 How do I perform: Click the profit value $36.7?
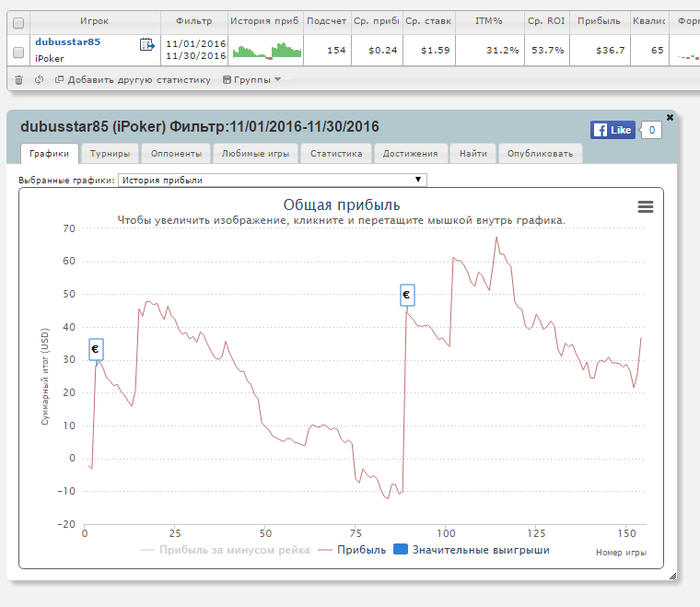pyautogui.click(x=610, y=50)
